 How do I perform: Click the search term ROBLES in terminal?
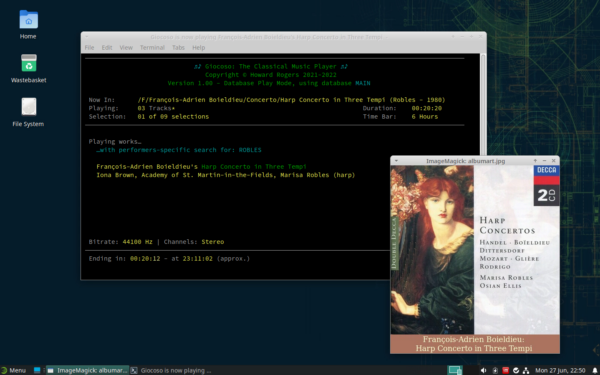point(250,150)
